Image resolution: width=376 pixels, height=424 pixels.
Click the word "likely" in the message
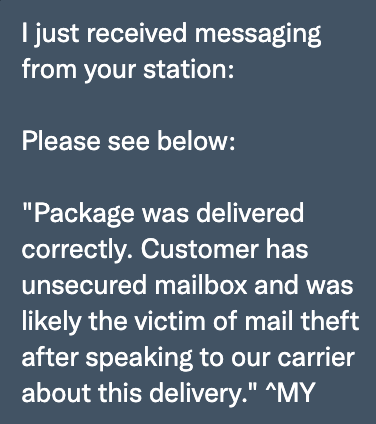(52, 323)
